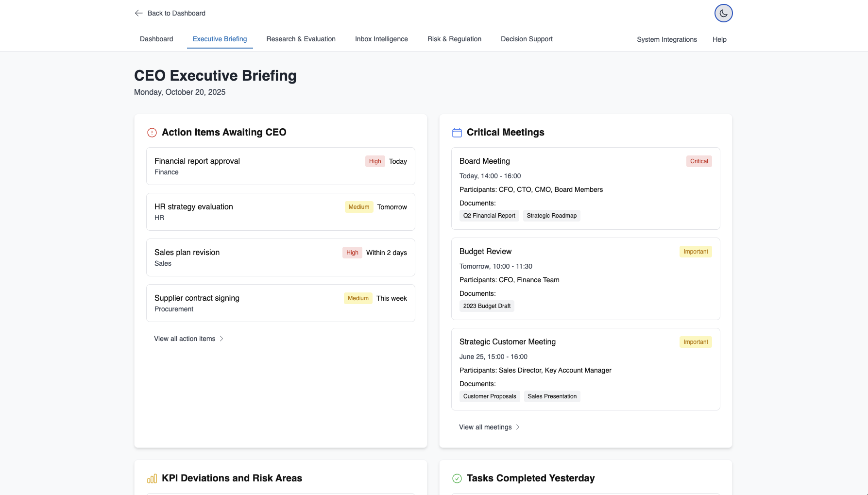Click the Help menu item
The width and height of the screenshot is (868, 495).
pos(719,39)
